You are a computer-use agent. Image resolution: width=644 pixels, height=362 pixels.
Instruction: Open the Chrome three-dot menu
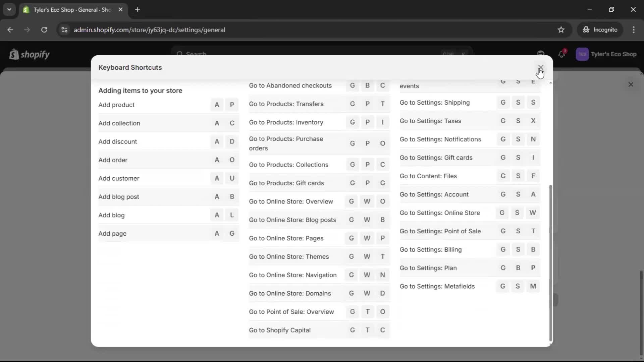tap(634, 29)
